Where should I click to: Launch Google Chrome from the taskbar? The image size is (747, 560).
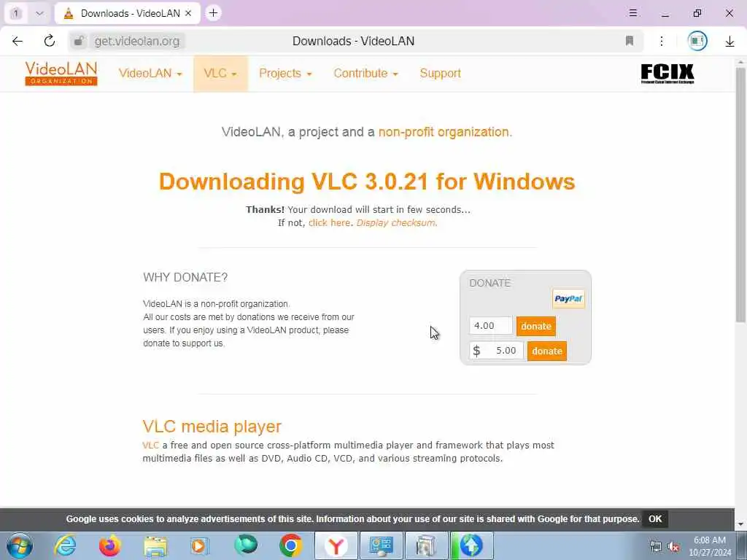pyautogui.click(x=290, y=545)
